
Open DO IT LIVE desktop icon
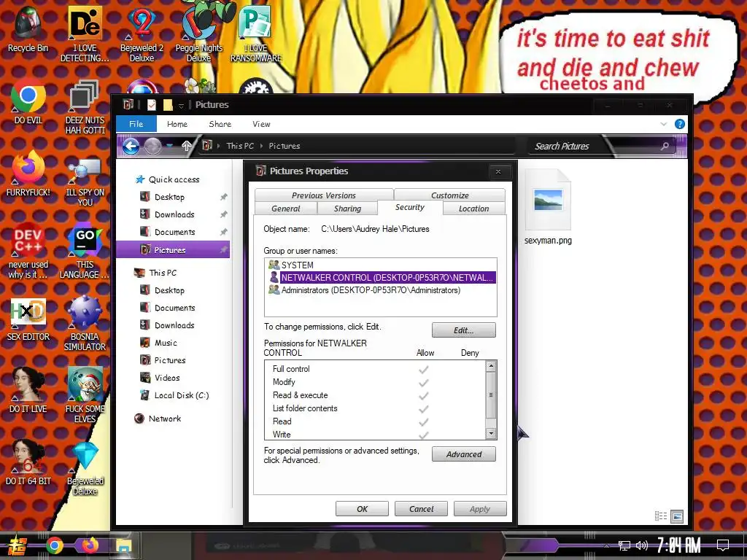pyautogui.click(x=28, y=391)
